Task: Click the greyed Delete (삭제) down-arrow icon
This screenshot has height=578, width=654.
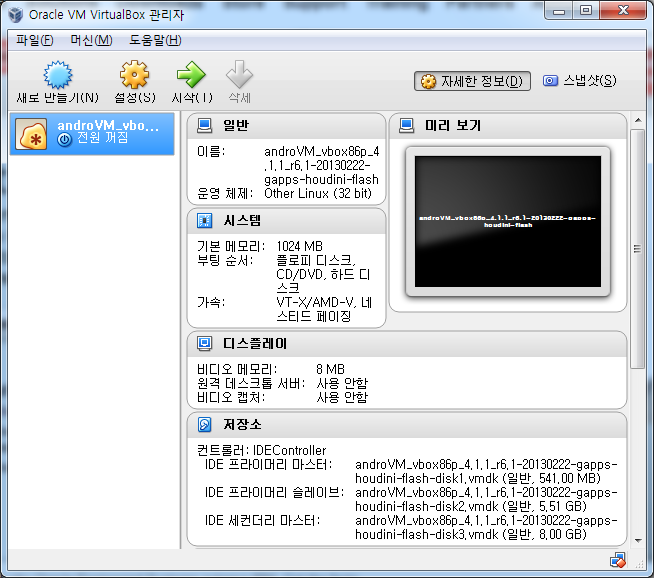Action: (239, 75)
